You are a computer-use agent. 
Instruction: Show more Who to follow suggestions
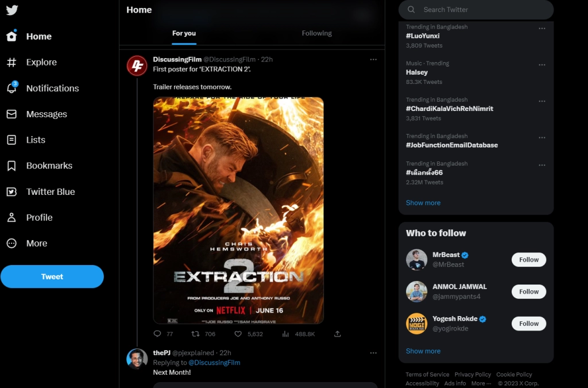[423, 351]
